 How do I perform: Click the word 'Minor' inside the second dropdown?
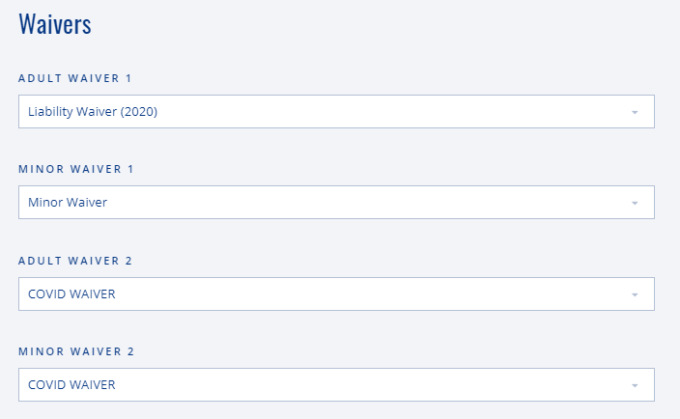coord(44,203)
